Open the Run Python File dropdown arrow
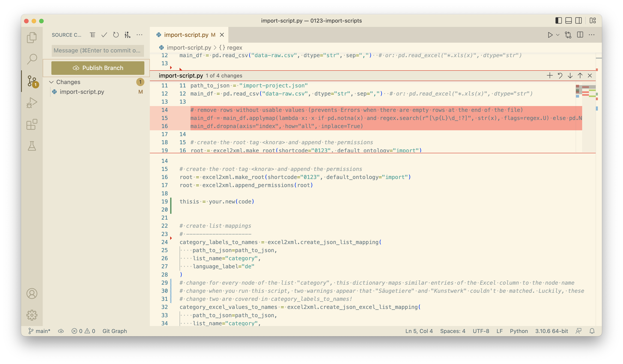Viewport: 623px width, 364px height. pos(558,35)
